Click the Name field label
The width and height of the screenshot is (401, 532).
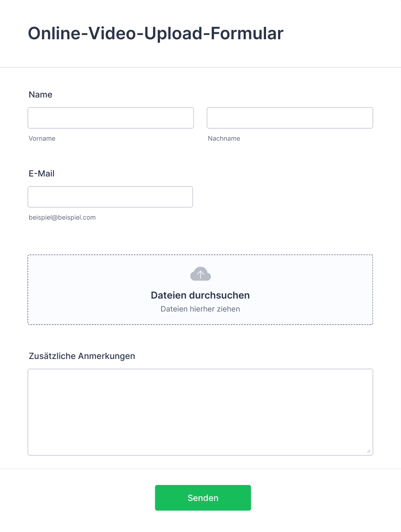point(41,94)
